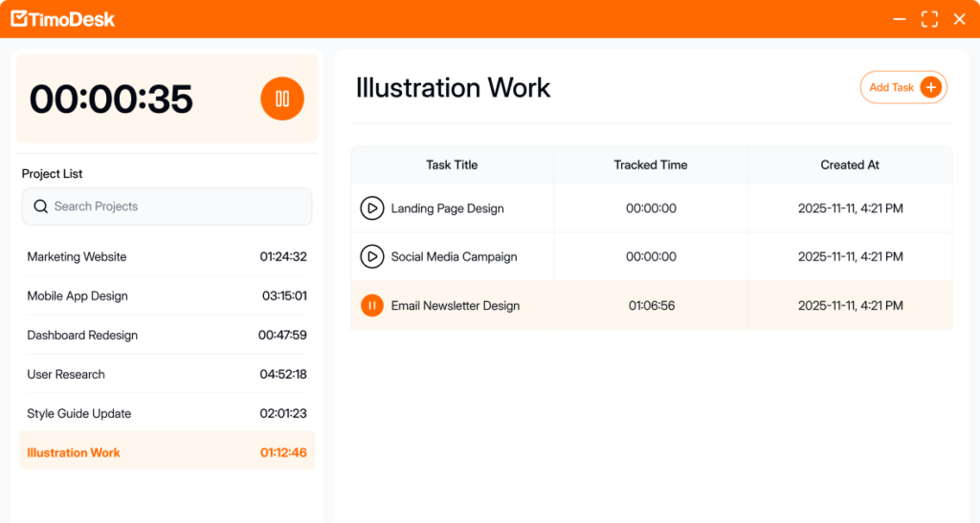This screenshot has width=980, height=523.
Task: Start timer for Landing Page Design task
Action: pyautogui.click(x=372, y=208)
